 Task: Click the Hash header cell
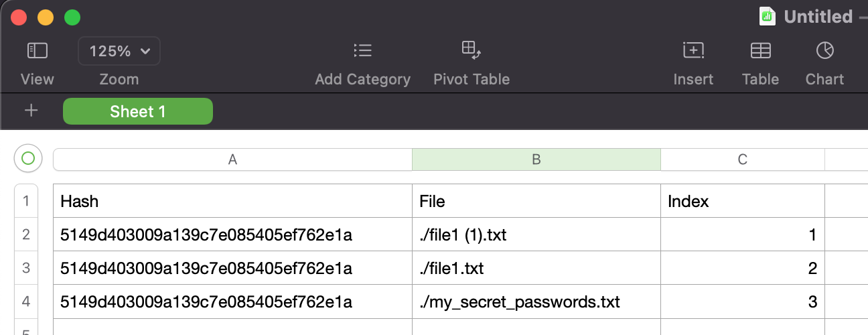(232, 201)
